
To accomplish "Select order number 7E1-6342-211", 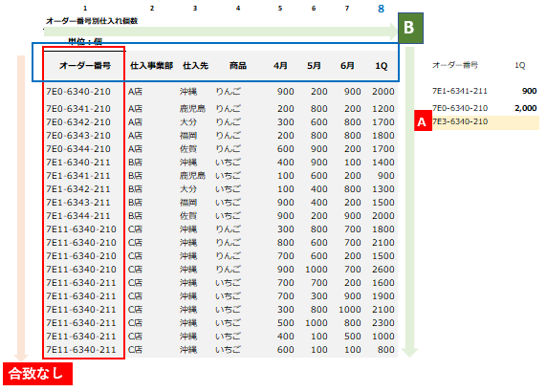I will coord(78,189).
